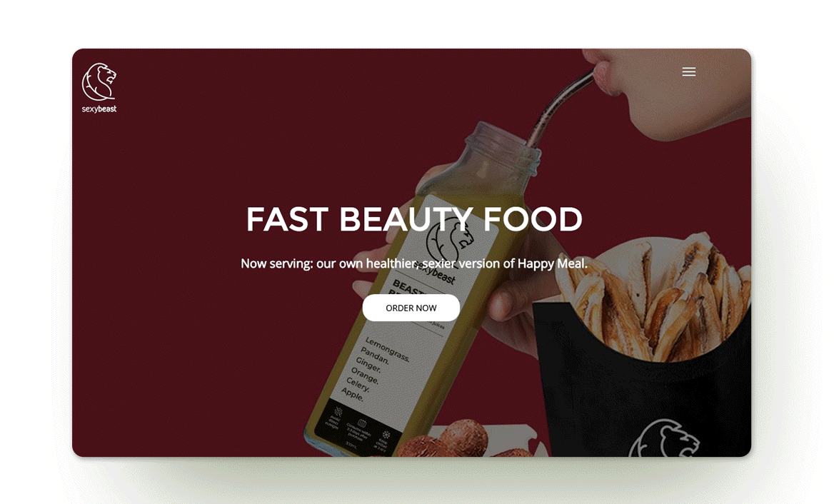Click the Lemongrass ingredient on the bottle
This screenshot has width=834, height=504.
(x=387, y=349)
